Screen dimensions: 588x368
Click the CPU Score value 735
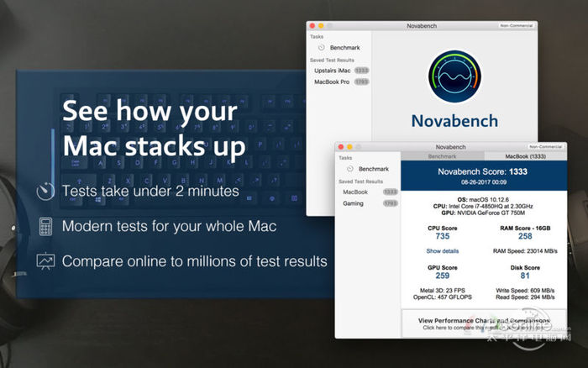[443, 236]
